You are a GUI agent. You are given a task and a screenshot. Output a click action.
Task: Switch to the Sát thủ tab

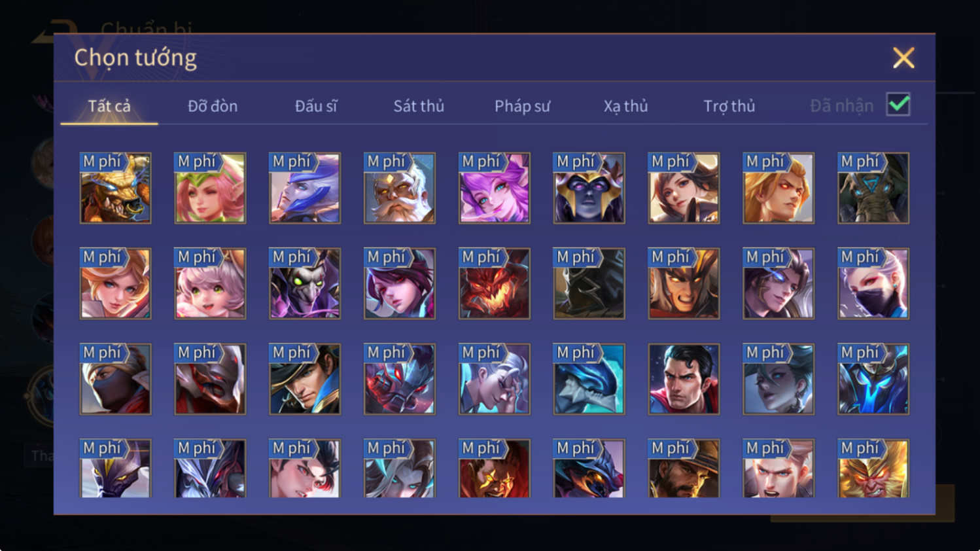pyautogui.click(x=419, y=106)
